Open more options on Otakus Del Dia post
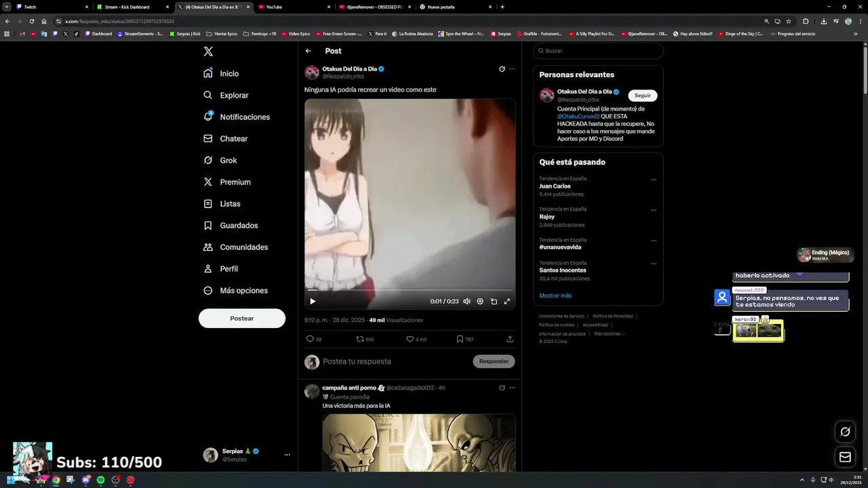Image resolution: width=868 pixels, height=488 pixels. (x=512, y=69)
